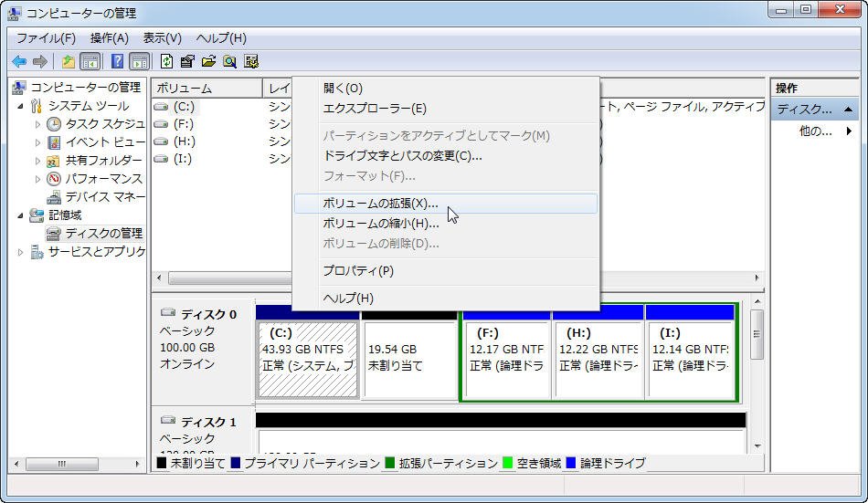Choose 開く(O) from context menu
868x503 pixels.
446,88
